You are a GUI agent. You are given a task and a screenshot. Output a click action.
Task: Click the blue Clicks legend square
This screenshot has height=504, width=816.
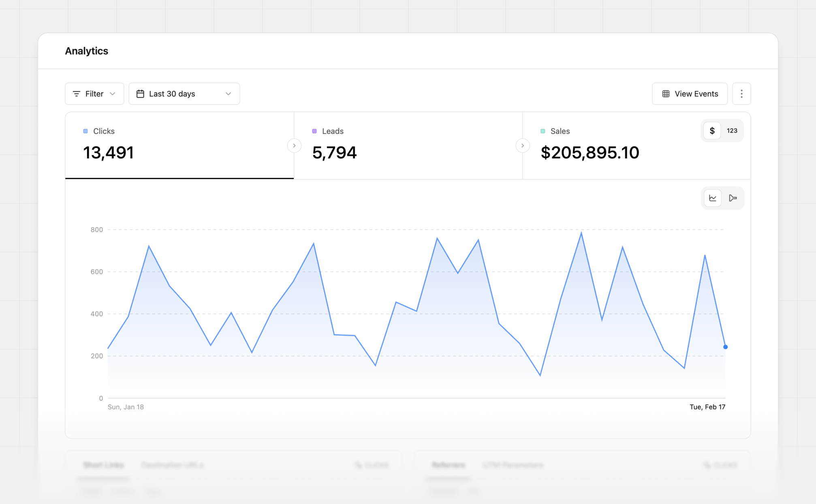pyautogui.click(x=85, y=131)
